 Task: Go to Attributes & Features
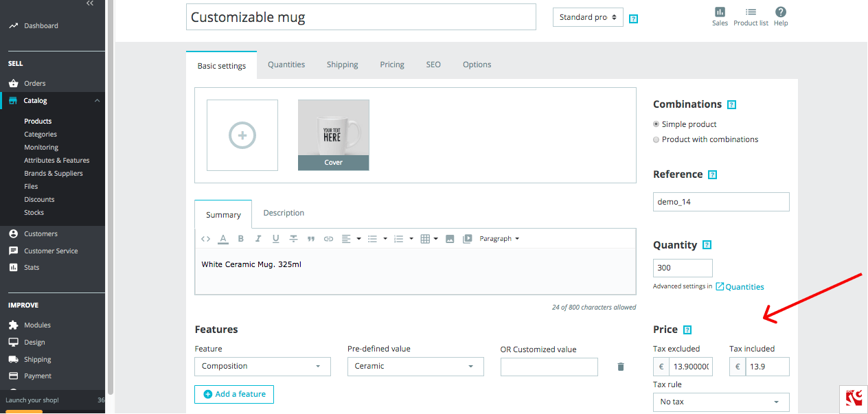point(56,161)
